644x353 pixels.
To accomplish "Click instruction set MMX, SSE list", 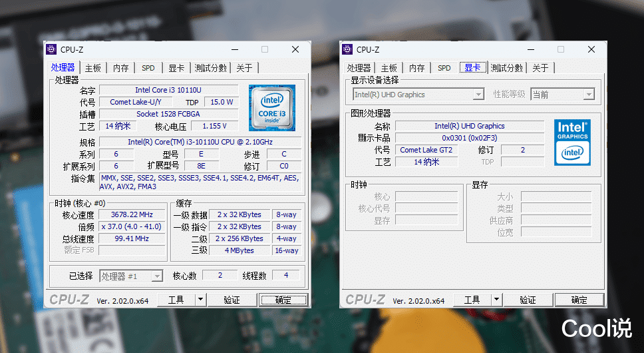I will tap(200, 182).
